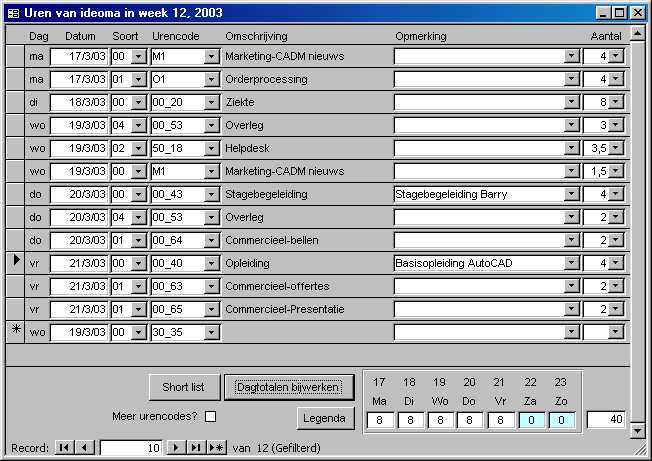Click the 'Stagebegeleiding' description text
This screenshot has width=652, height=461.
tap(266, 194)
